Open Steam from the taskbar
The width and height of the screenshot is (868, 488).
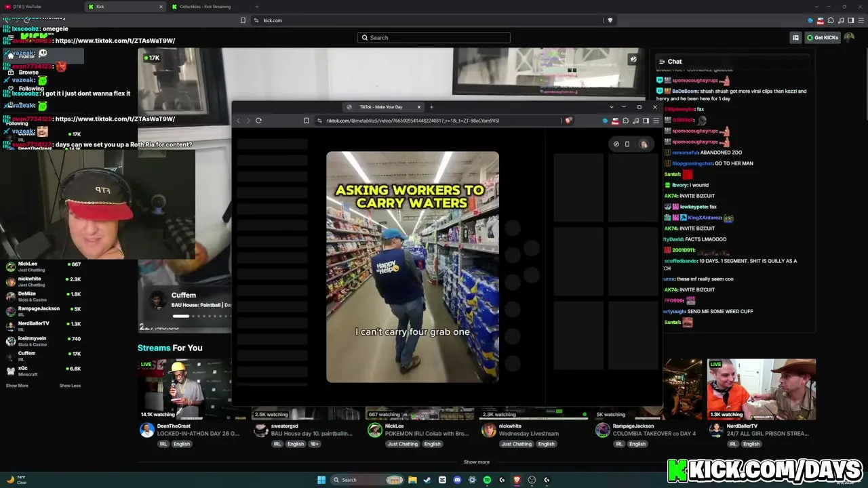427,480
